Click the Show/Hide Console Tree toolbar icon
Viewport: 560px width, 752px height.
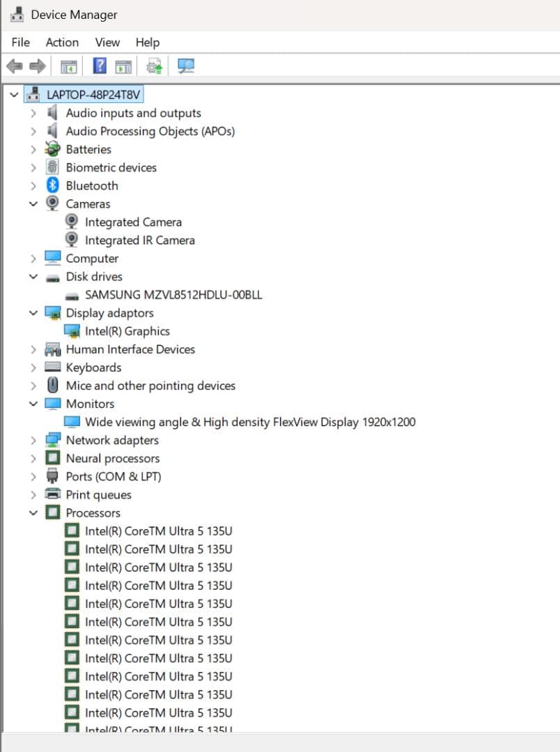[68, 66]
